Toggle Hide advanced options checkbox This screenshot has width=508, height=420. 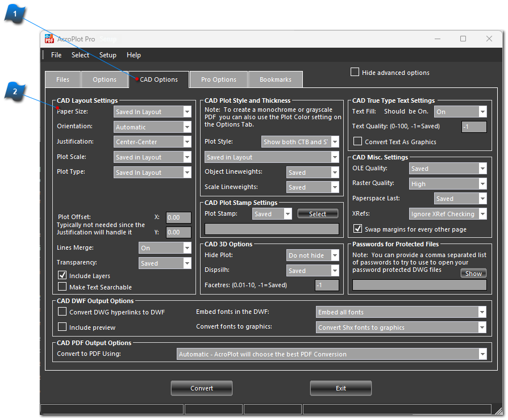(355, 72)
